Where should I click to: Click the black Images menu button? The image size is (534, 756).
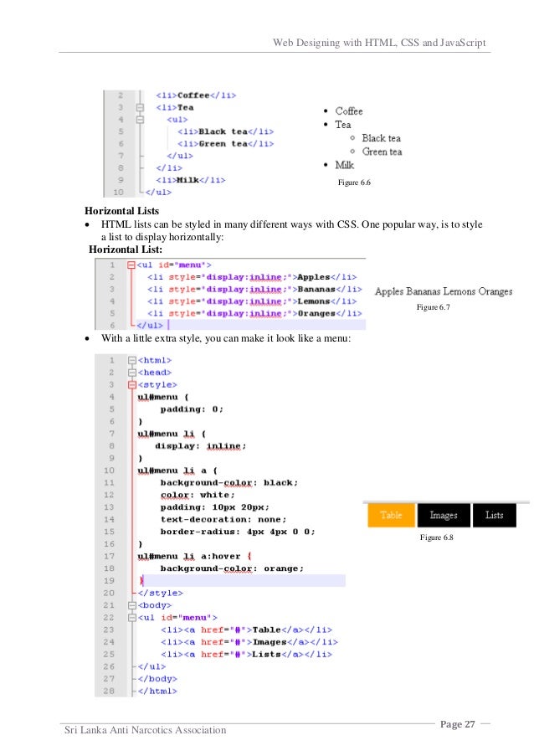[444, 516]
